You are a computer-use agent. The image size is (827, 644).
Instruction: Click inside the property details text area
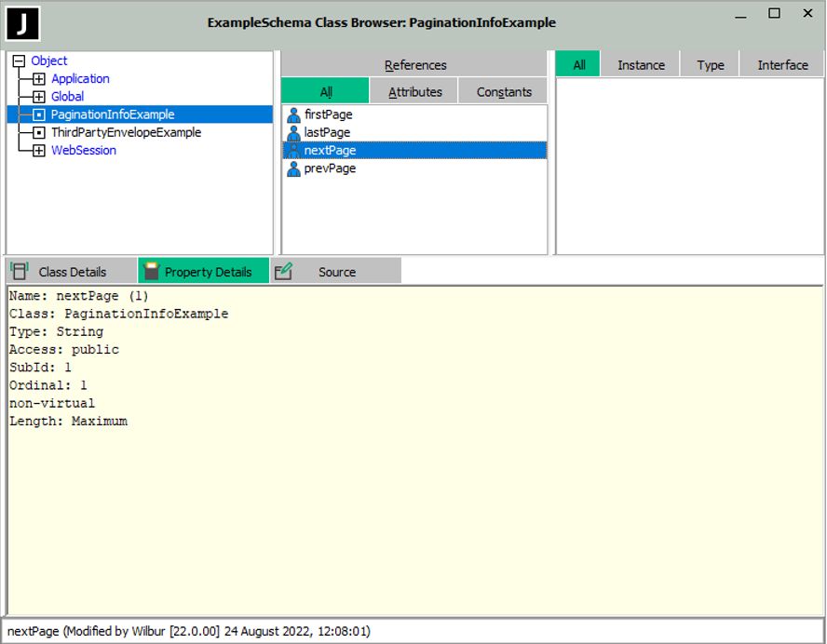click(413, 512)
